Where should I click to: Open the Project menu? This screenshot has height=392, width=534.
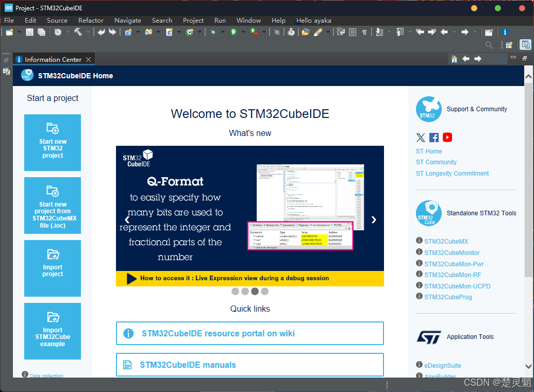[x=193, y=21]
